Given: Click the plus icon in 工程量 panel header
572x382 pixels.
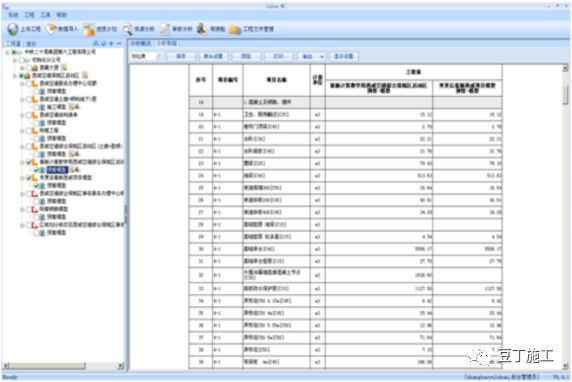Looking at the screenshot, I should coord(111,43).
